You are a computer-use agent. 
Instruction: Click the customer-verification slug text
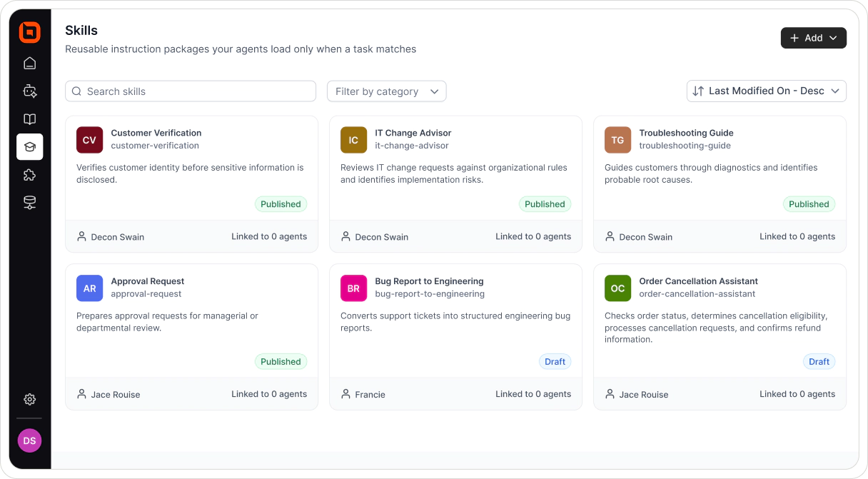coord(155,146)
